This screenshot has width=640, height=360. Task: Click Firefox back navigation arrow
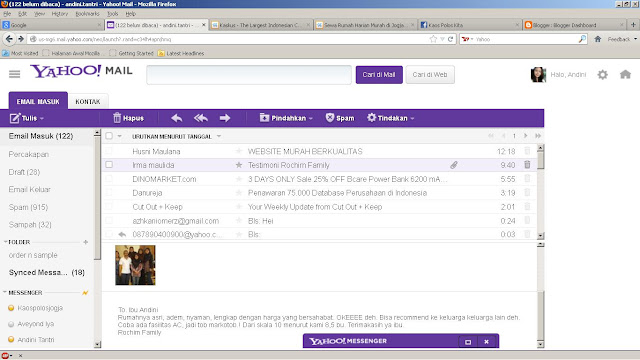click(x=9, y=39)
